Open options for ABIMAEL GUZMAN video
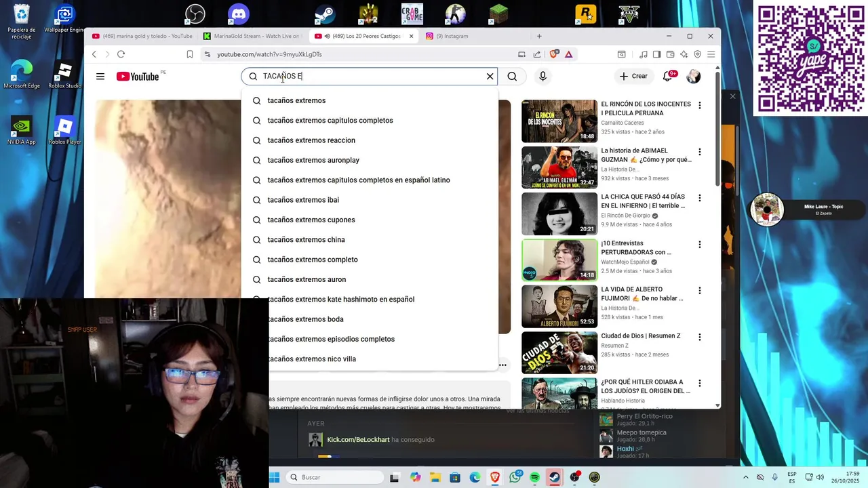The height and width of the screenshot is (488, 868). 700,152
